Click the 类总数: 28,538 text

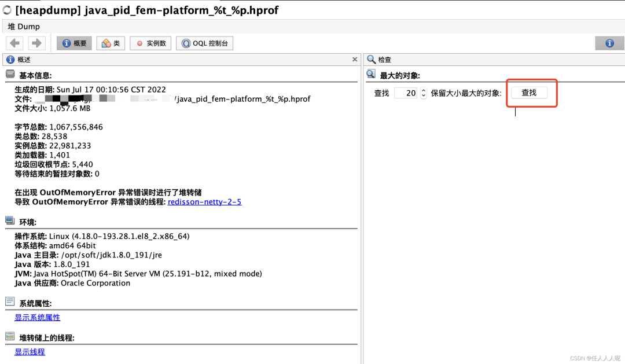[41, 137]
